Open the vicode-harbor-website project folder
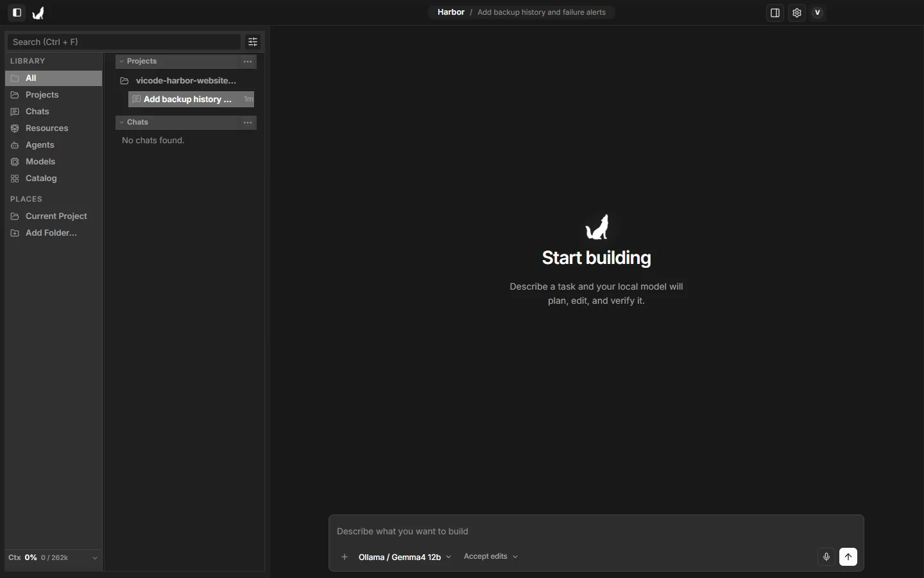Image resolution: width=924 pixels, height=578 pixels. [x=186, y=81]
